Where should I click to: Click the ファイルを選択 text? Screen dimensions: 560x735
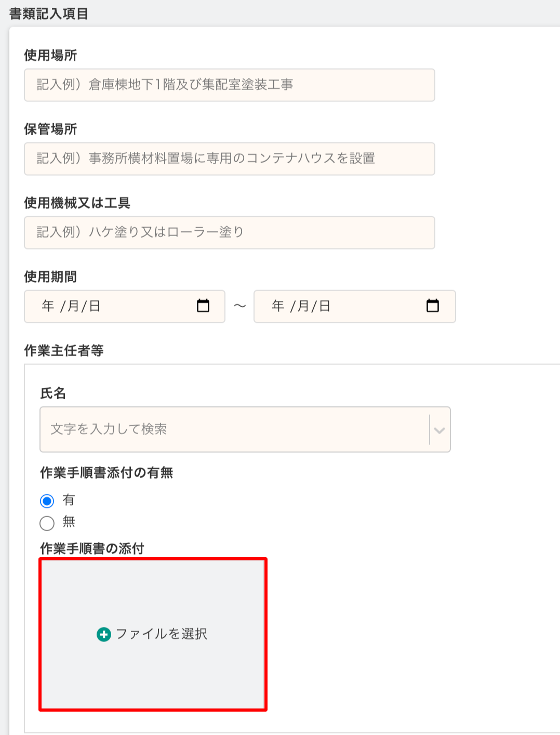coord(162,634)
